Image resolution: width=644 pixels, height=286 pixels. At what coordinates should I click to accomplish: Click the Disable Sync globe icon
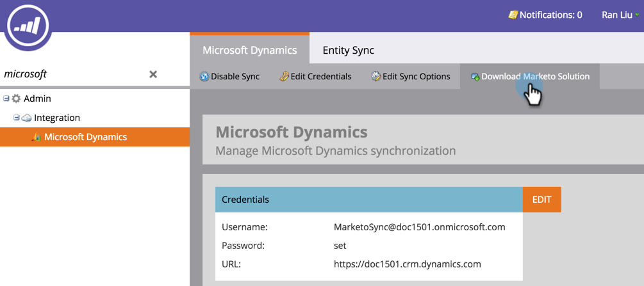[x=204, y=76]
